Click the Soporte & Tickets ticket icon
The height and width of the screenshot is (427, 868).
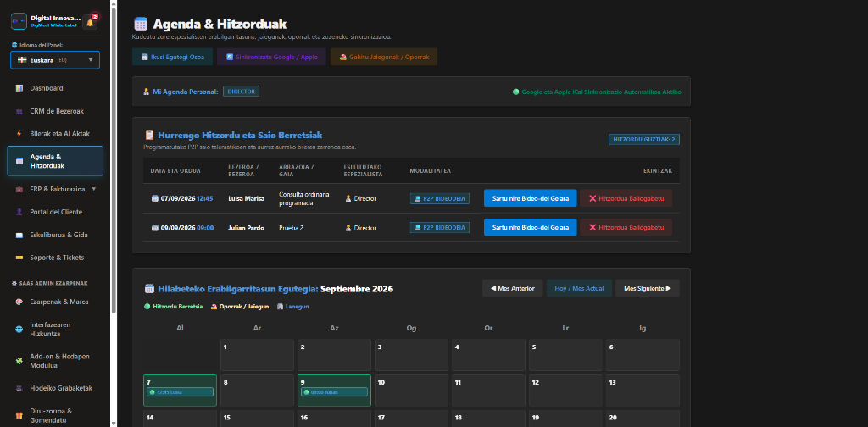click(x=19, y=258)
